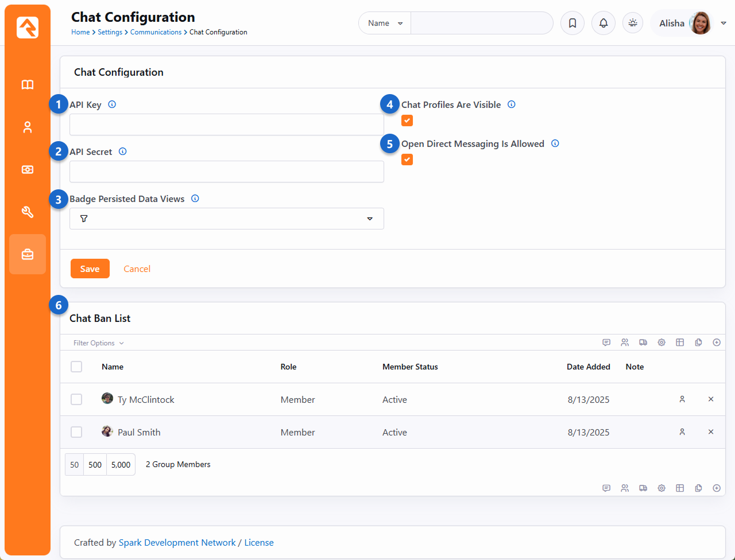Click the Cancel link
Image resolution: width=735 pixels, height=560 pixels.
(137, 269)
